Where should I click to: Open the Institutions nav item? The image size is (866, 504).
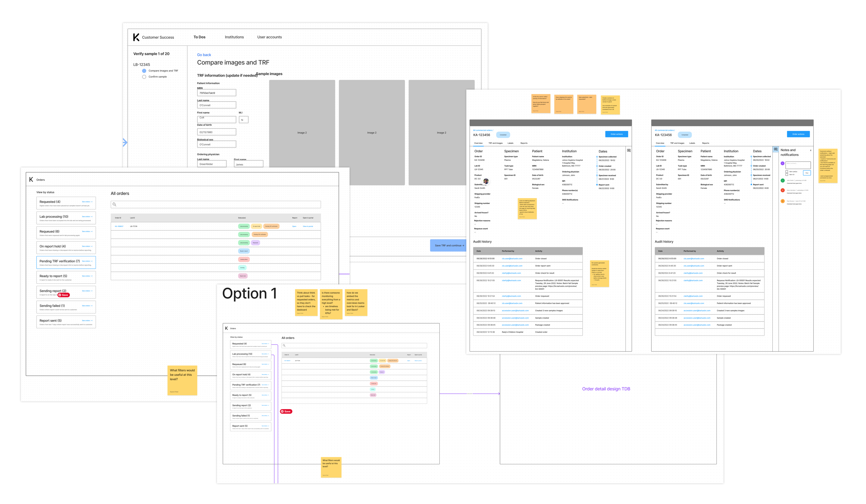[234, 37]
